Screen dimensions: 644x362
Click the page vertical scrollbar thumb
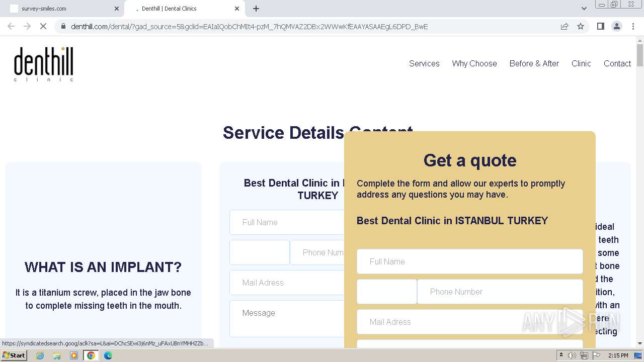tap(640, 55)
